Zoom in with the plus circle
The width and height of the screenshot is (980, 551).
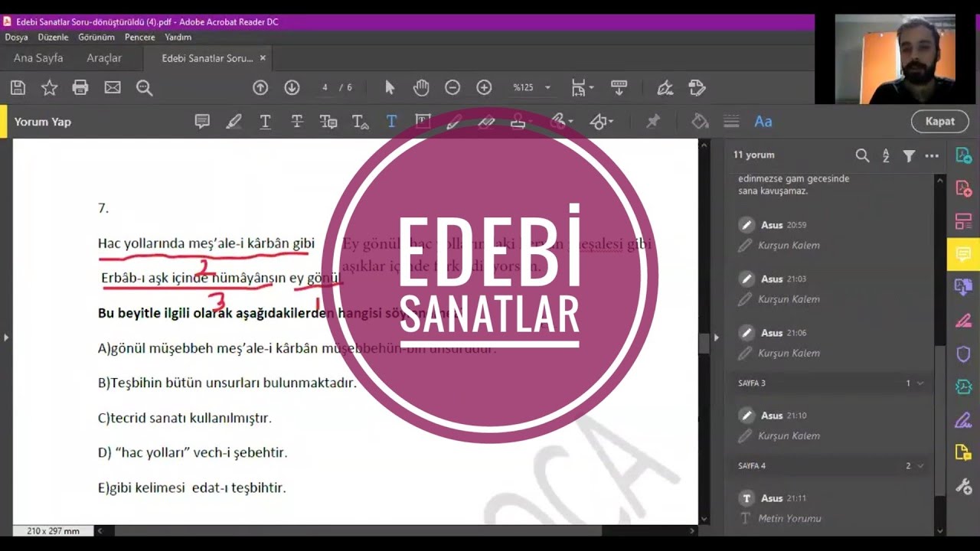click(x=484, y=88)
